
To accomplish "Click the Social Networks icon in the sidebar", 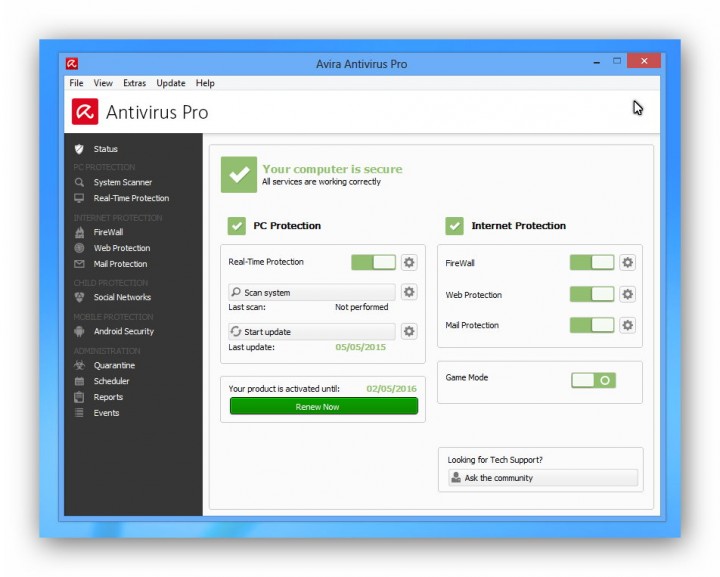I will coord(79,297).
